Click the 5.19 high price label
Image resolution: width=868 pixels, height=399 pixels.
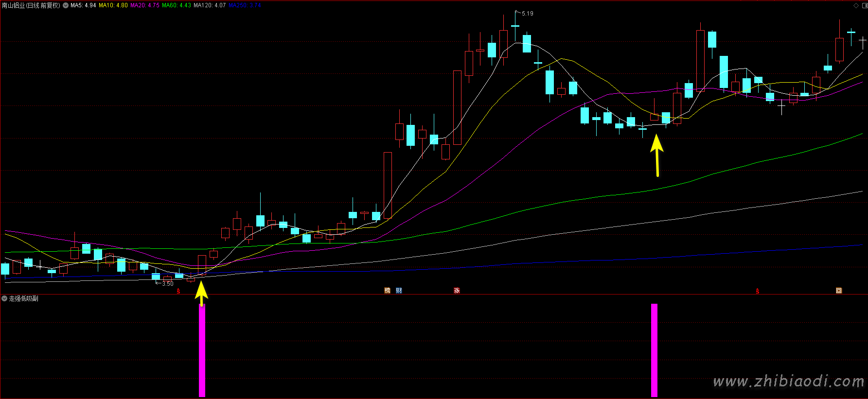[x=527, y=14]
